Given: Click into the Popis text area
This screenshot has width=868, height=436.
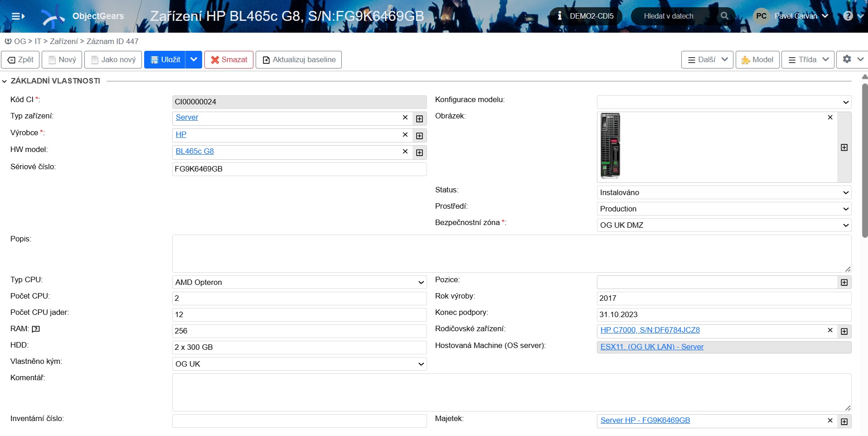Looking at the screenshot, I should click(512, 254).
